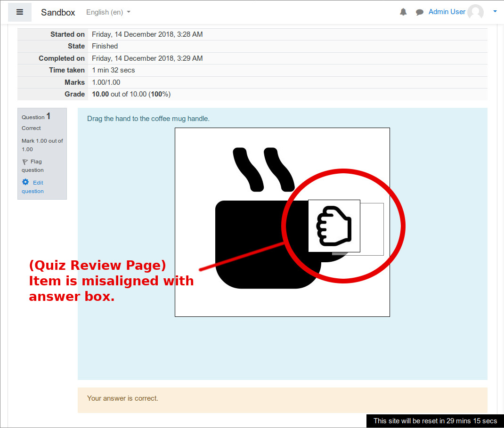Click the "Your answer is correct." feedback text

[x=122, y=398]
